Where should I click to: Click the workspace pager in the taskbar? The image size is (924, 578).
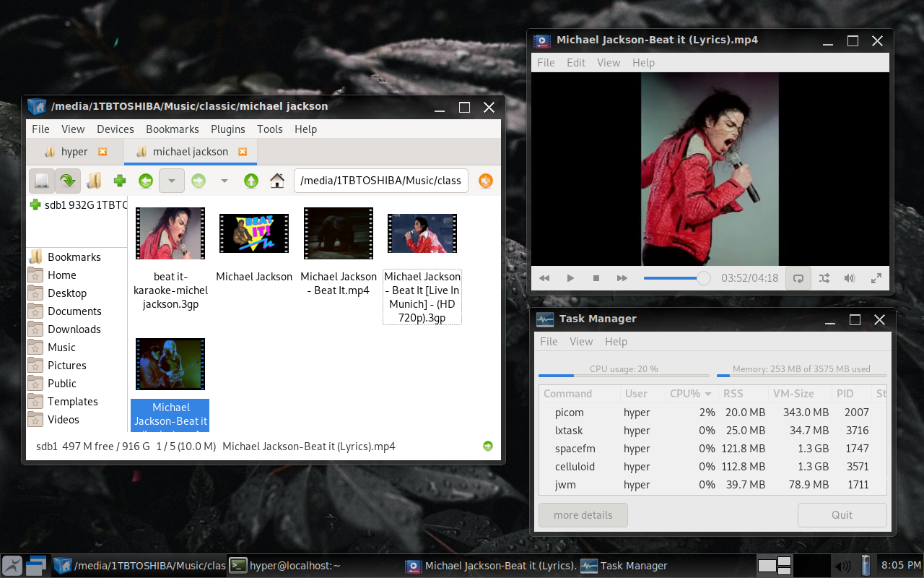[775, 566]
